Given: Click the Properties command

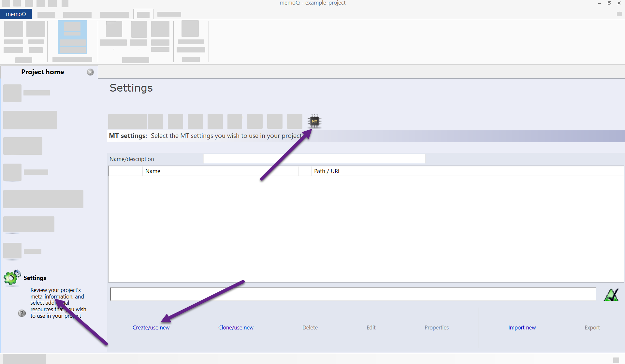Looking at the screenshot, I should pos(436,328).
